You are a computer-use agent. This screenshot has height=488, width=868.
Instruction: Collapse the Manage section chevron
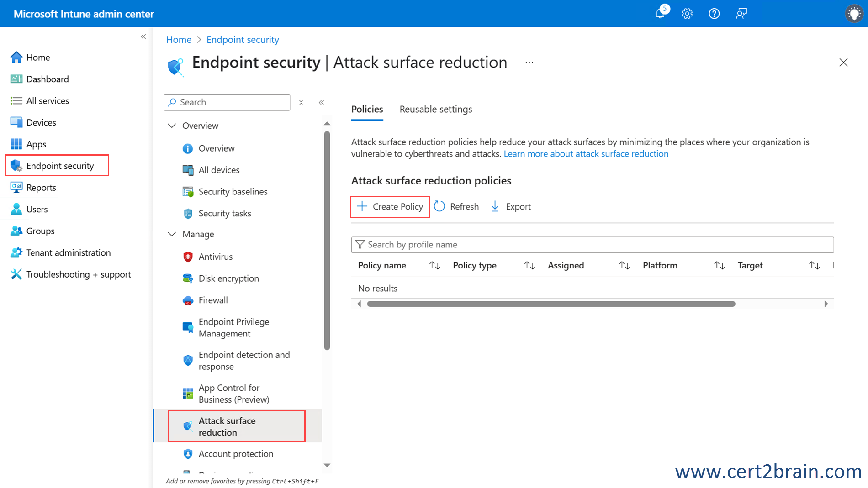tap(172, 234)
